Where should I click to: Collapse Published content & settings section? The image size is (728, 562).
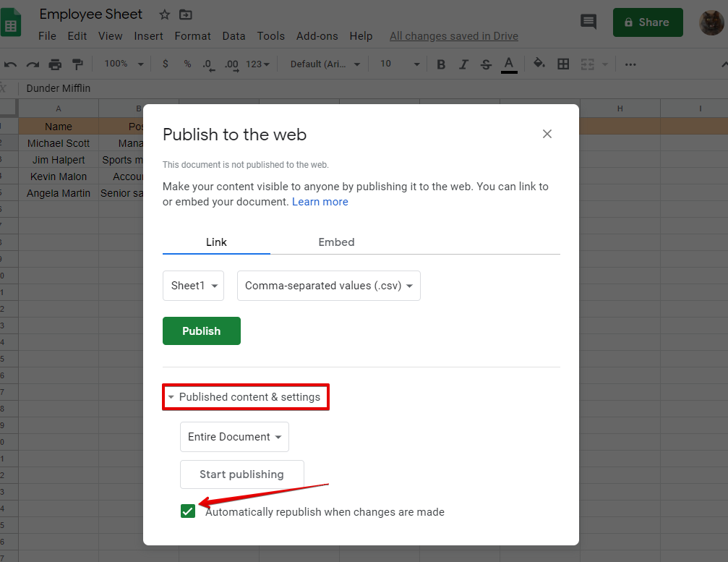click(x=245, y=397)
